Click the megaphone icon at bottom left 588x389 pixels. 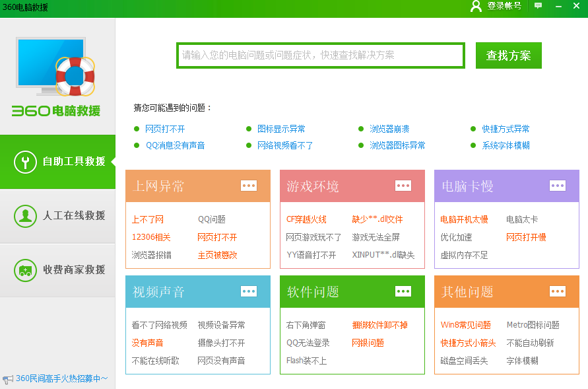tap(7, 379)
